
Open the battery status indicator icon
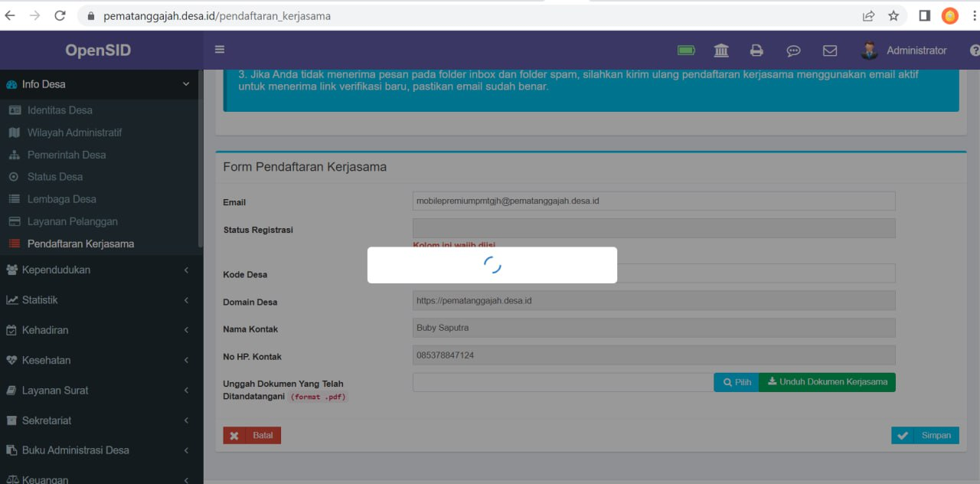686,50
